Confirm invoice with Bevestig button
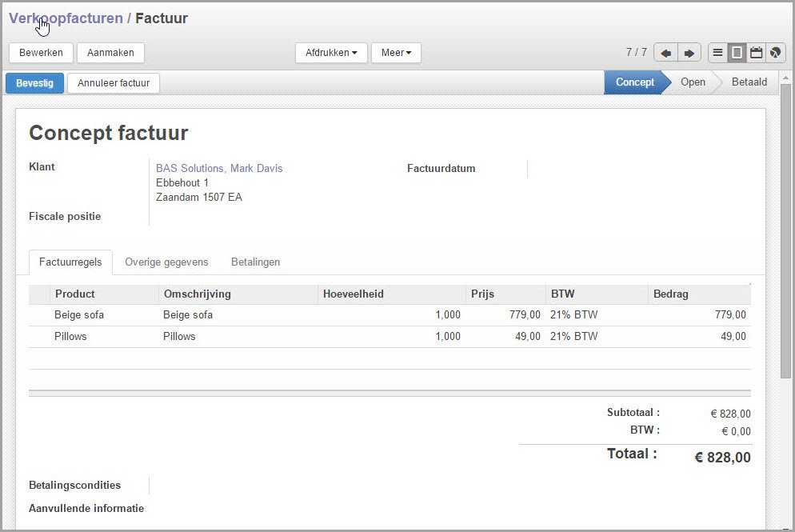Image resolution: width=795 pixels, height=532 pixels. click(x=34, y=83)
